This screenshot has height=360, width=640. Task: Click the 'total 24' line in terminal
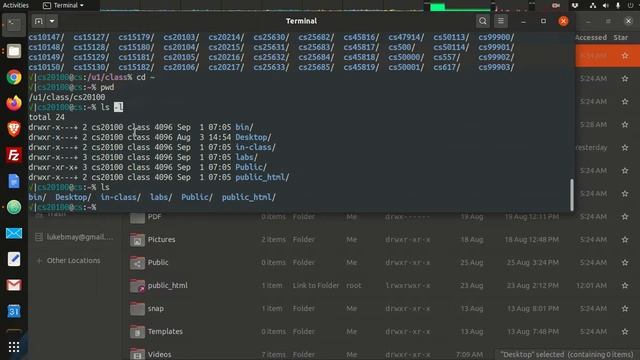(47, 117)
